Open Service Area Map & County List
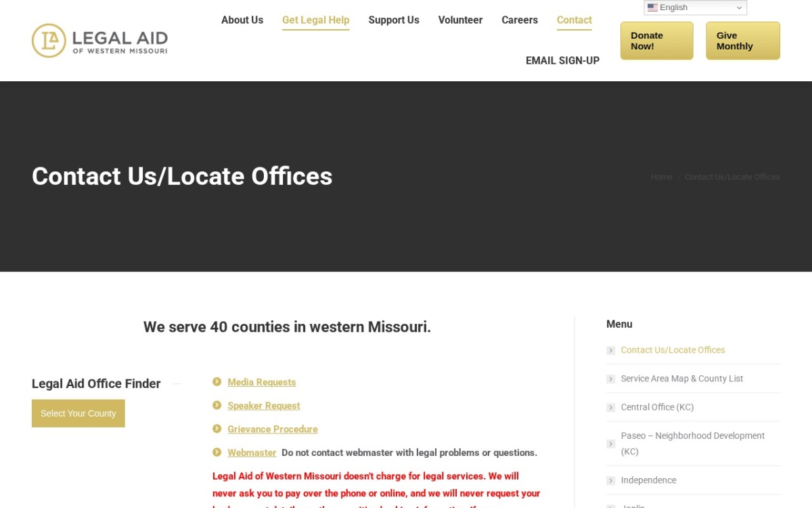This screenshot has height=508, width=812. (682, 379)
